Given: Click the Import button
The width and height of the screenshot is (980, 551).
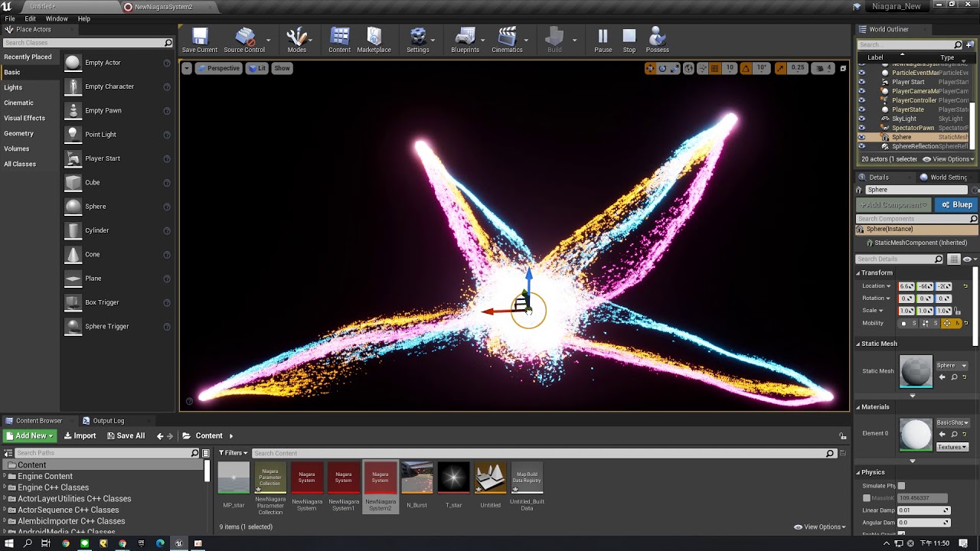Looking at the screenshot, I should [80, 435].
